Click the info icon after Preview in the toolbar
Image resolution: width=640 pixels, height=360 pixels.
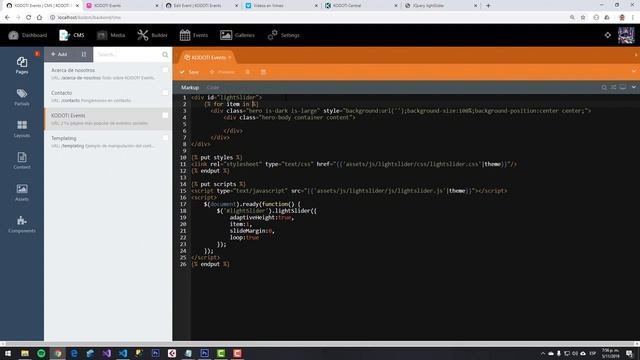[x=247, y=72]
